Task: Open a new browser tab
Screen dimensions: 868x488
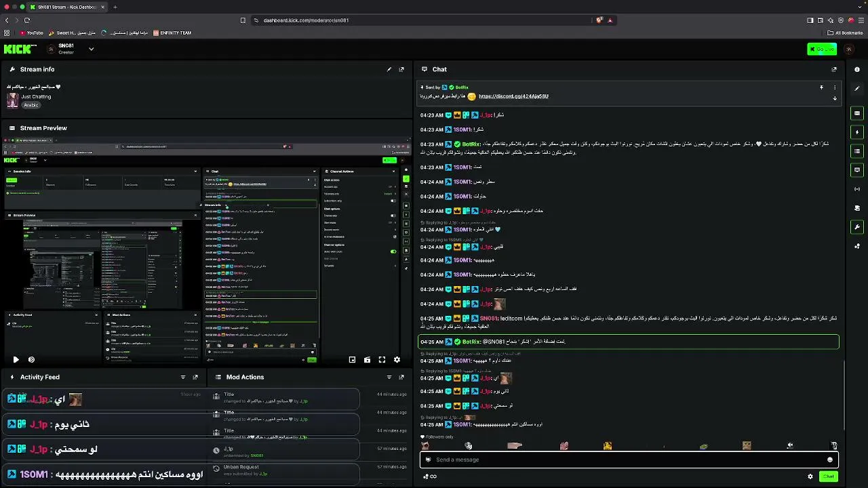Action: [x=115, y=7]
